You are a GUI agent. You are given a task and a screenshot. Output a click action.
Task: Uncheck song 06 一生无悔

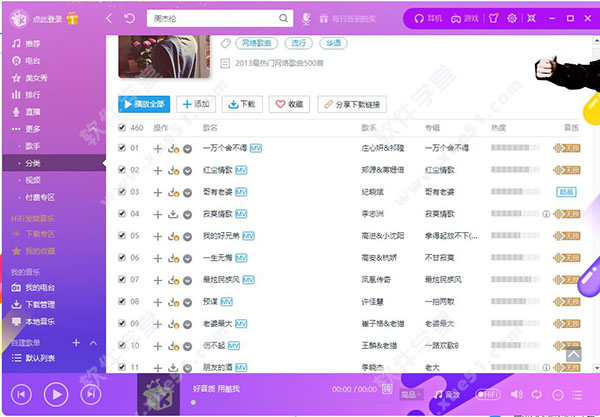tap(122, 257)
